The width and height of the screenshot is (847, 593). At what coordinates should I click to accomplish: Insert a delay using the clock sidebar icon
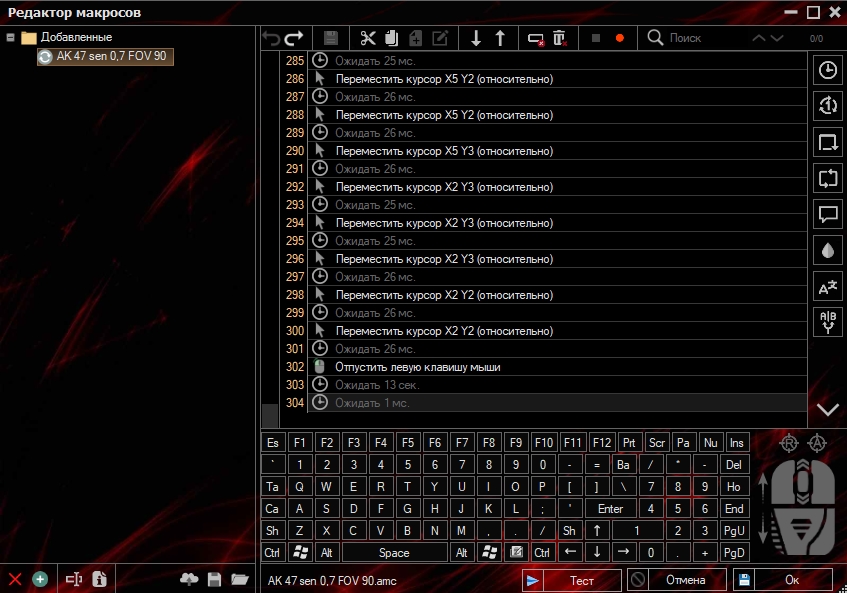[x=828, y=70]
